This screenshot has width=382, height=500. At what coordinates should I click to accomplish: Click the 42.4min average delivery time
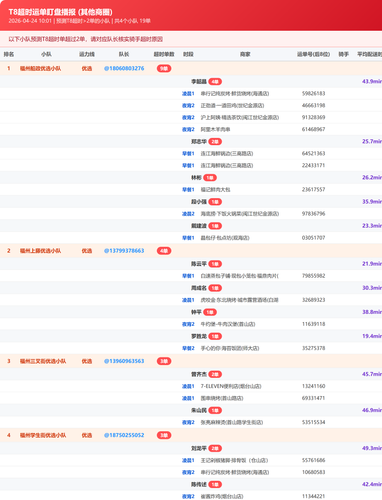372,484
